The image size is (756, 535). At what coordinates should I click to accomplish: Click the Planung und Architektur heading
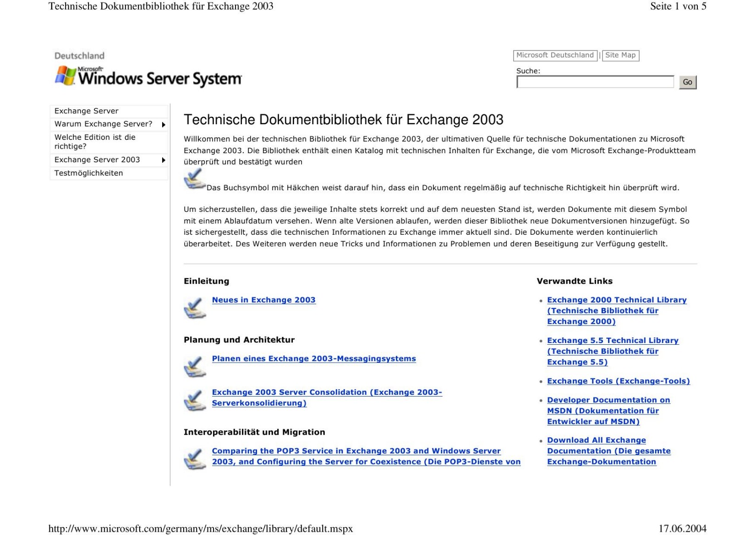click(239, 340)
